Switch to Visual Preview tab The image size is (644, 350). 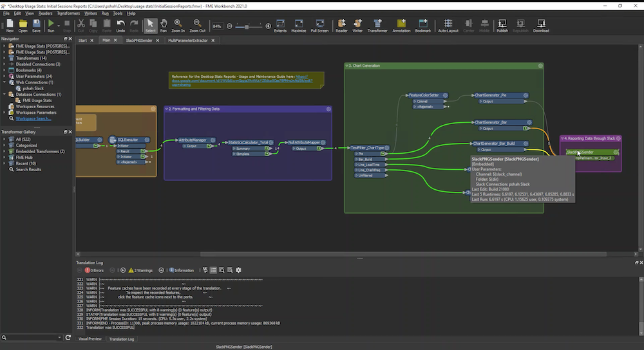tap(90, 339)
